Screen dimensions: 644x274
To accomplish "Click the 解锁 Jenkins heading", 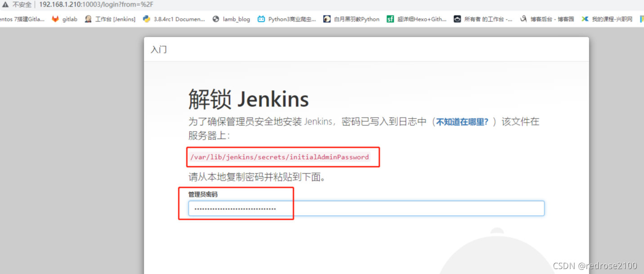I will [x=248, y=99].
